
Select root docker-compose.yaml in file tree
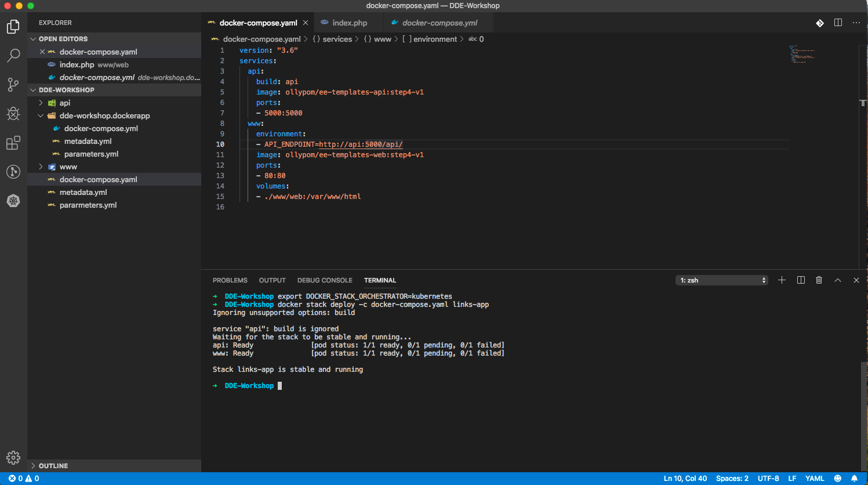[x=114, y=179]
